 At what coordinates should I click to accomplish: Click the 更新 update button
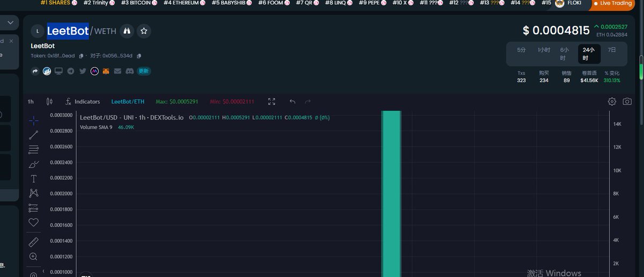tap(144, 71)
